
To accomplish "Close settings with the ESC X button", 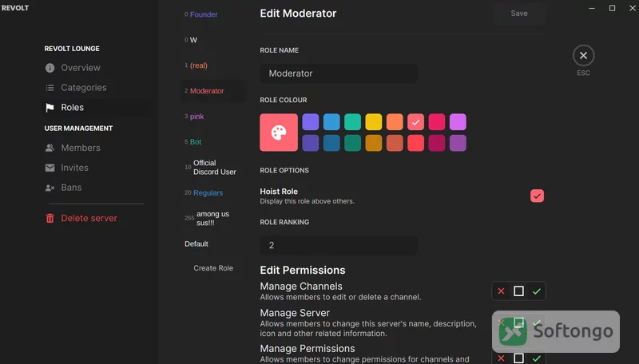I will [x=583, y=55].
